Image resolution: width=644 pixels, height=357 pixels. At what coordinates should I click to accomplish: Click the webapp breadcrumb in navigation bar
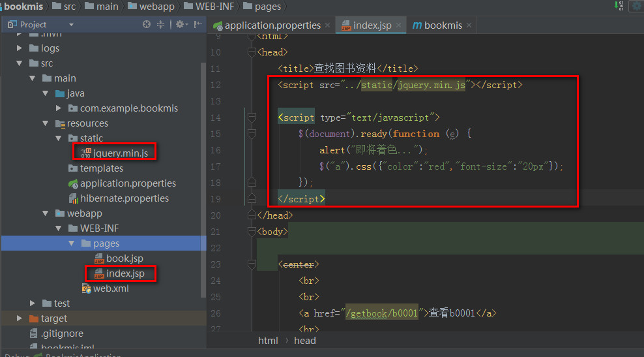click(151, 6)
